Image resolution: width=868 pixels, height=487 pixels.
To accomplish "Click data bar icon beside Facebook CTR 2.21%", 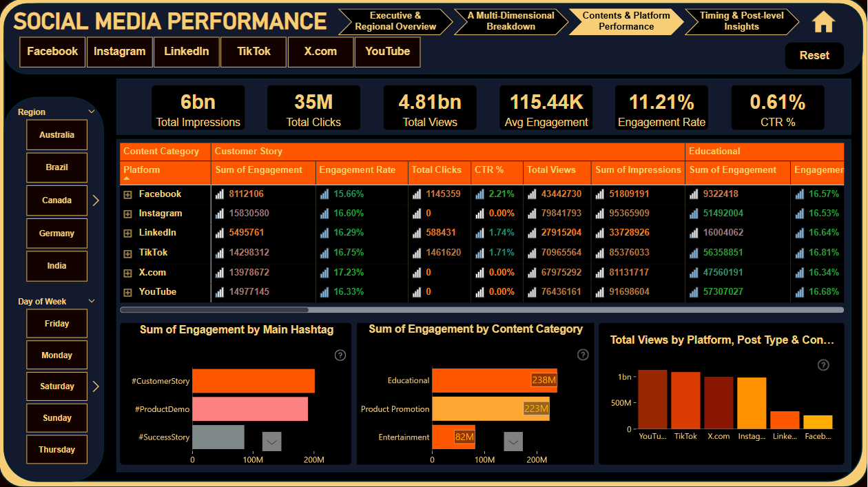I will click(x=479, y=194).
